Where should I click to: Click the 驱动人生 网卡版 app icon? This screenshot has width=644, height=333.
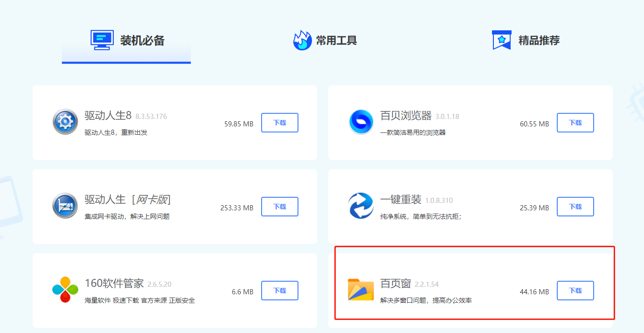[x=65, y=206]
